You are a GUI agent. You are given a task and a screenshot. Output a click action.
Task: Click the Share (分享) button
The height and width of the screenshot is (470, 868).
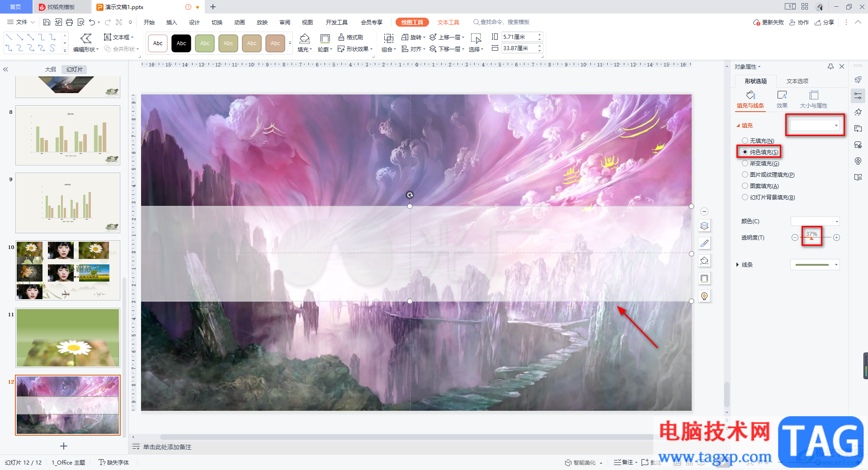point(824,22)
